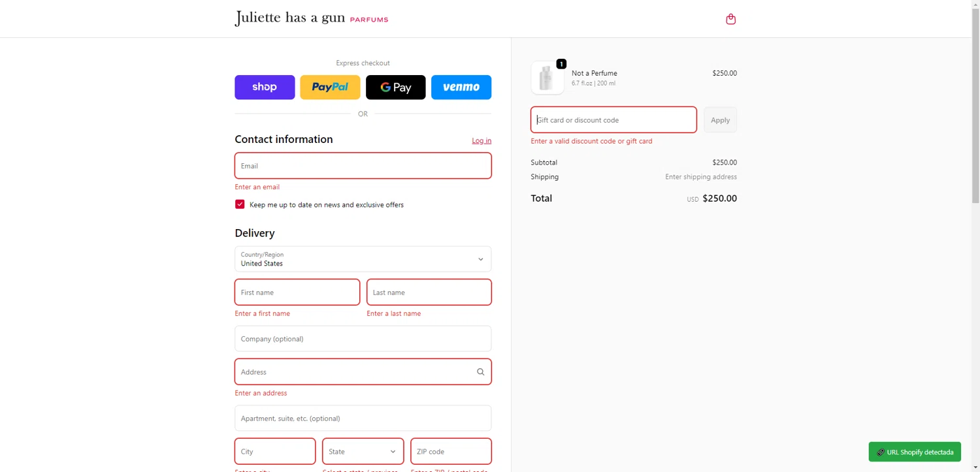Click the Juliette has a gun logo

[312, 18]
